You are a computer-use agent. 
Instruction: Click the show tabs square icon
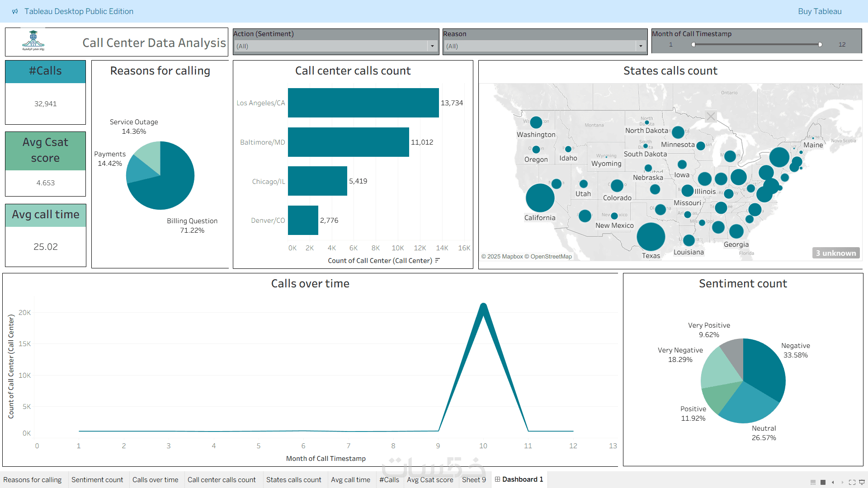point(823,482)
